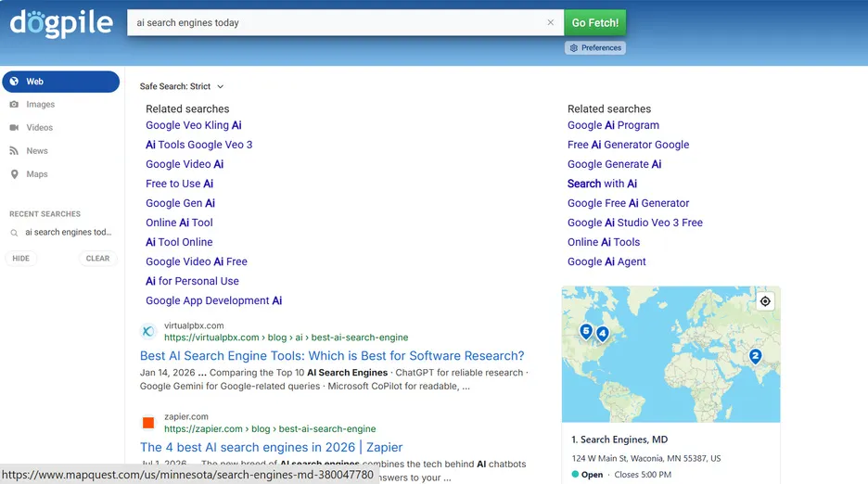Viewport: 868px width, 484px height.
Task: Open the virtualpbx.com URL breadcrumb link
Action: 286,338
